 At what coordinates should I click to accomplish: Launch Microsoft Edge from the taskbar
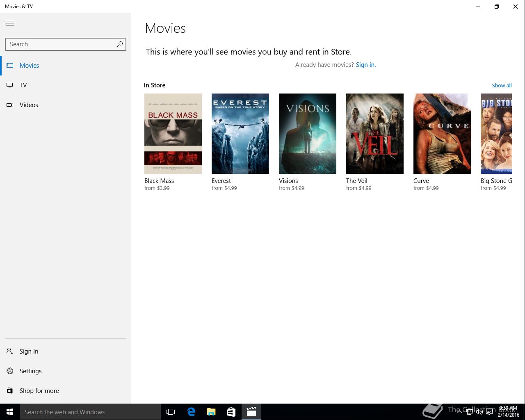[x=191, y=412]
